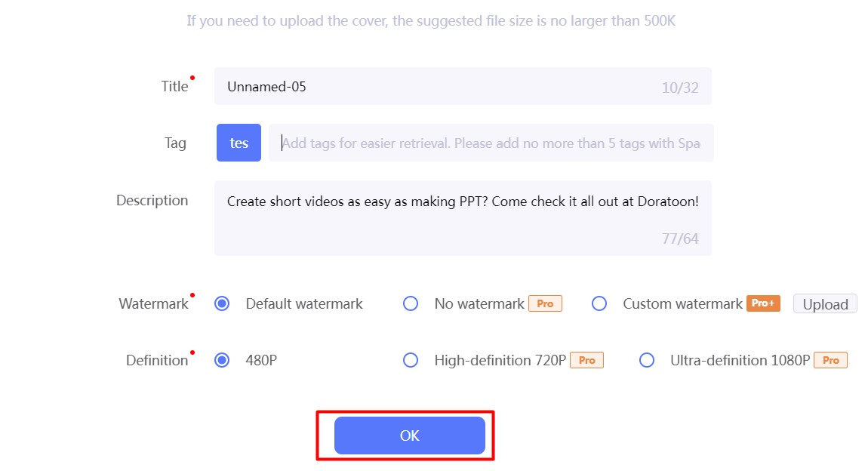Pick Ultra-definition 1080P quality

click(x=647, y=360)
